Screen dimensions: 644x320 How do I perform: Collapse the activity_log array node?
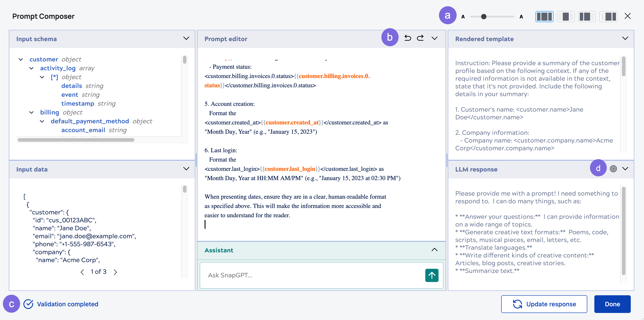coord(31,68)
